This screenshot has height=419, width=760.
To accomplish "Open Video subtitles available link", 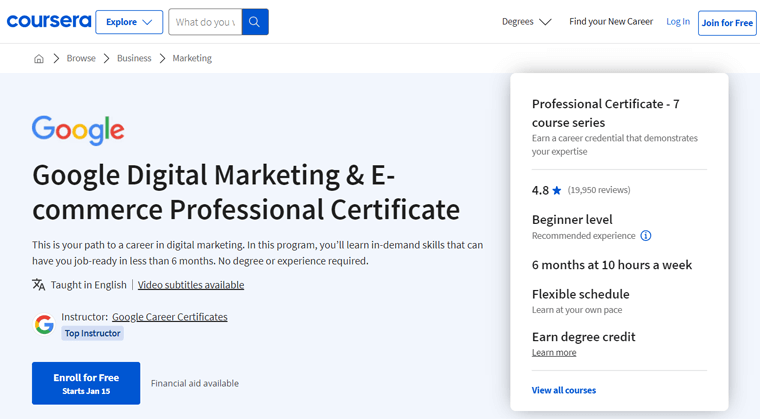I will (190, 285).
